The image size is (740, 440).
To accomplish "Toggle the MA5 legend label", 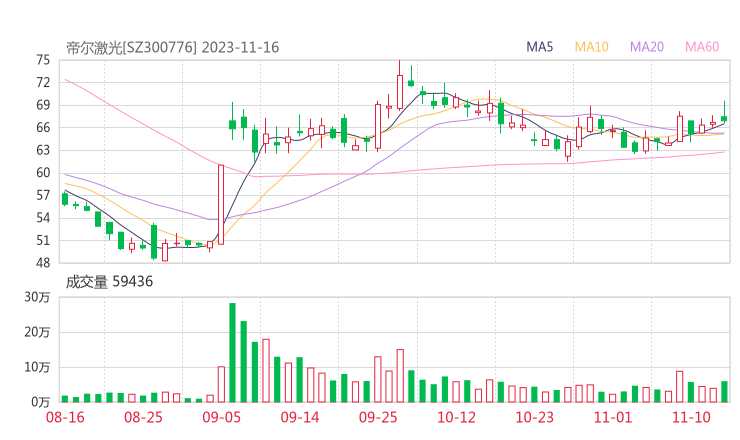I will pyautogui.click(x=541, y=47).
